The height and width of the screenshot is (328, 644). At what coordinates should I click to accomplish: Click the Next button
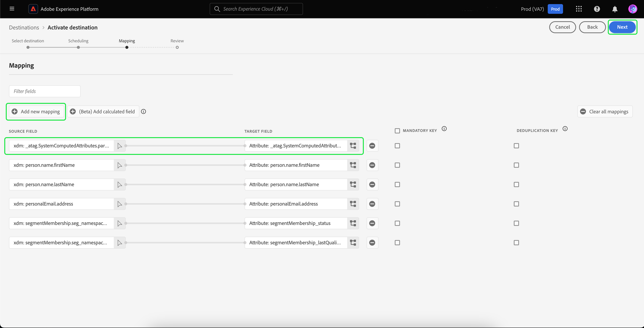click(x=622, y=27)
